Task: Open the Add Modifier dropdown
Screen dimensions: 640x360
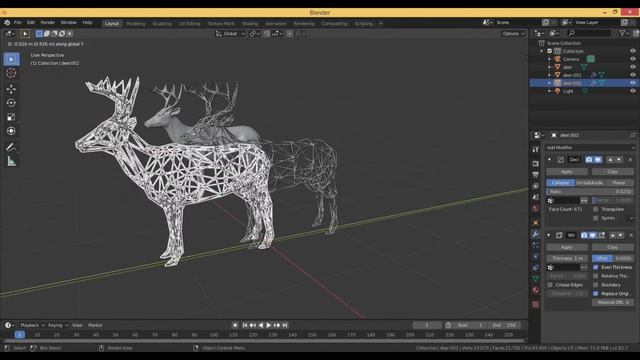Action: coord(590,148)
